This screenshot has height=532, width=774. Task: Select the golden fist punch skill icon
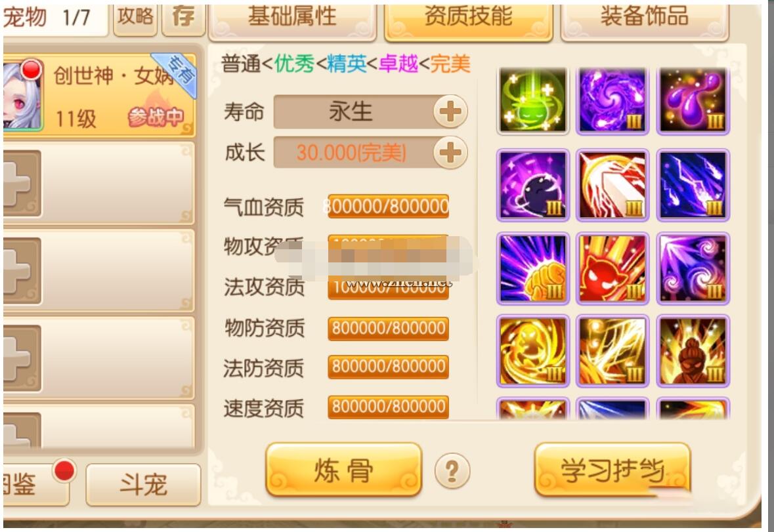532,268
